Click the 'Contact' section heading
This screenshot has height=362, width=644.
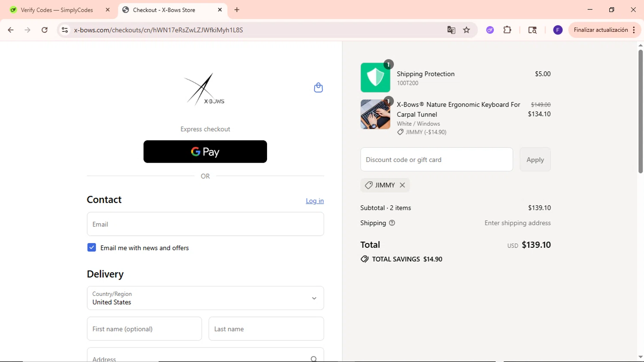[104, 200]
